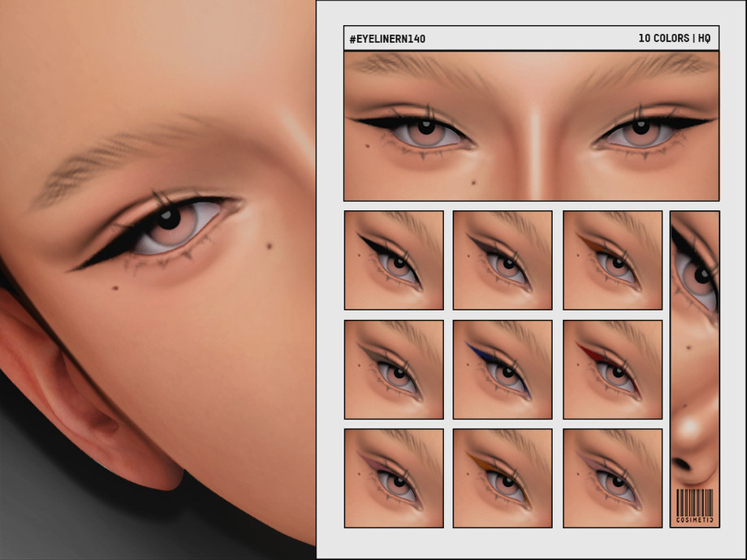Pick the dark plum eyeliner swatch
Image resolution: width=747 pixels, height=560 pixels.
503,260
